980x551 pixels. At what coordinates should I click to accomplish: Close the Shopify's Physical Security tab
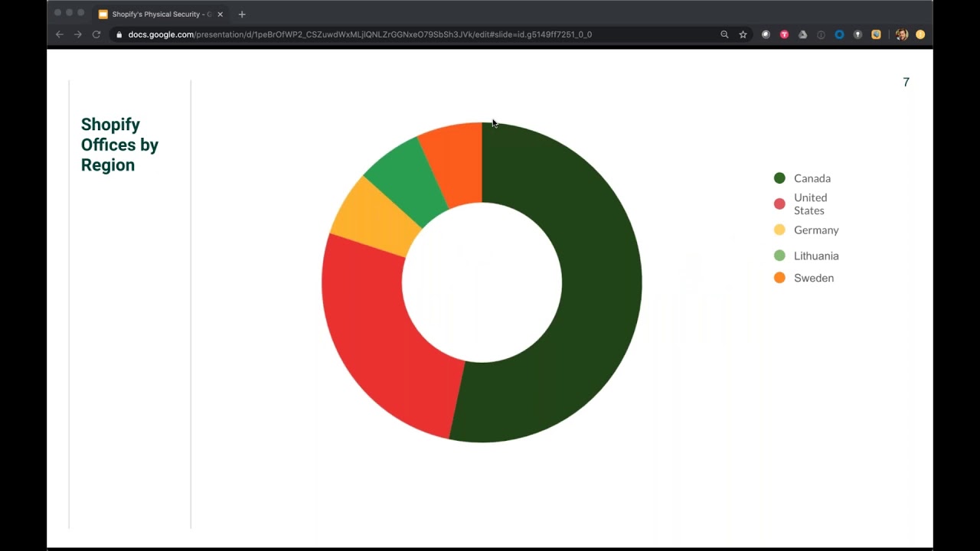click(x=220, y=14)
